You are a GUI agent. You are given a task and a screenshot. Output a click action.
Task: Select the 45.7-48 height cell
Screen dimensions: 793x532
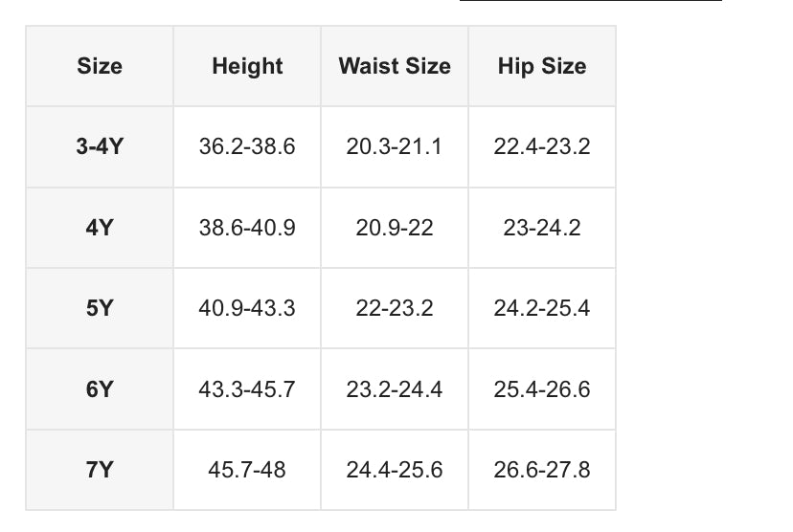pos(247,470)
